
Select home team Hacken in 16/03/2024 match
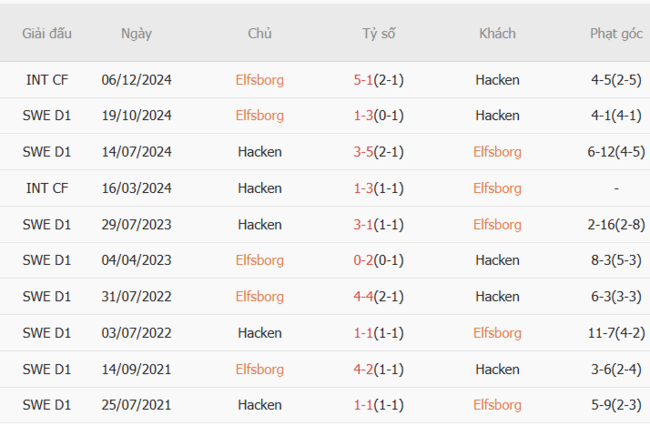coord(260,188)
